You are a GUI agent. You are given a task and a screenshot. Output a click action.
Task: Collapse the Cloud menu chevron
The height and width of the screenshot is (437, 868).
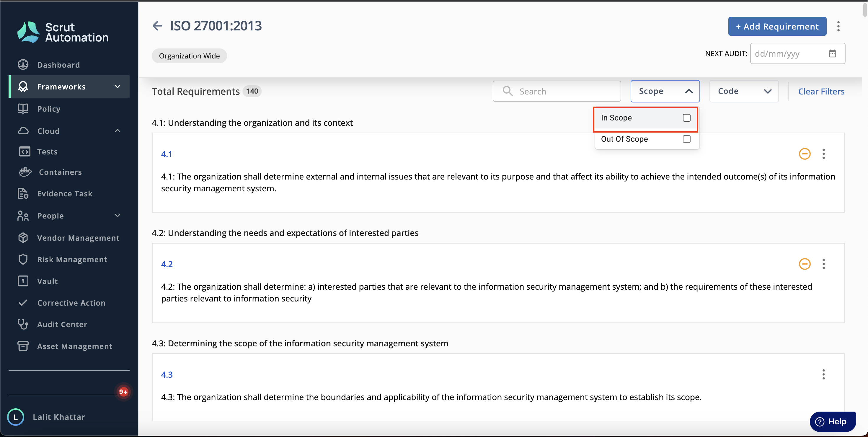coord(117,131)
